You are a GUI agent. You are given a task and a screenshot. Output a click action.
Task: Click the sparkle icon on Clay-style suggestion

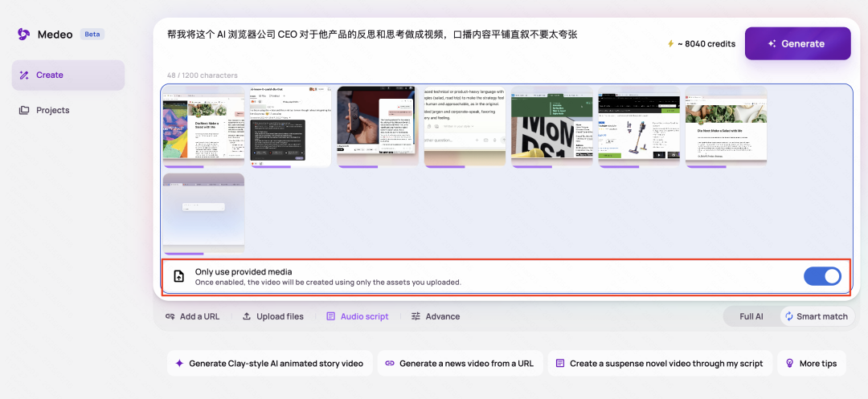tap(179, 363)
